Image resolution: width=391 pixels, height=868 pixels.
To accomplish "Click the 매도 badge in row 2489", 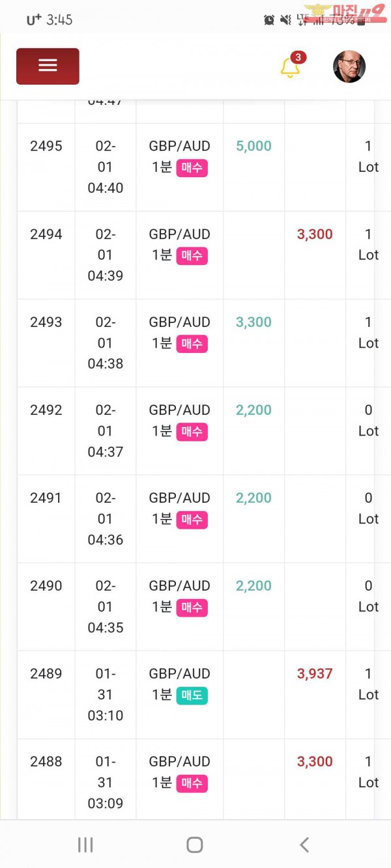I will (192, 695).
